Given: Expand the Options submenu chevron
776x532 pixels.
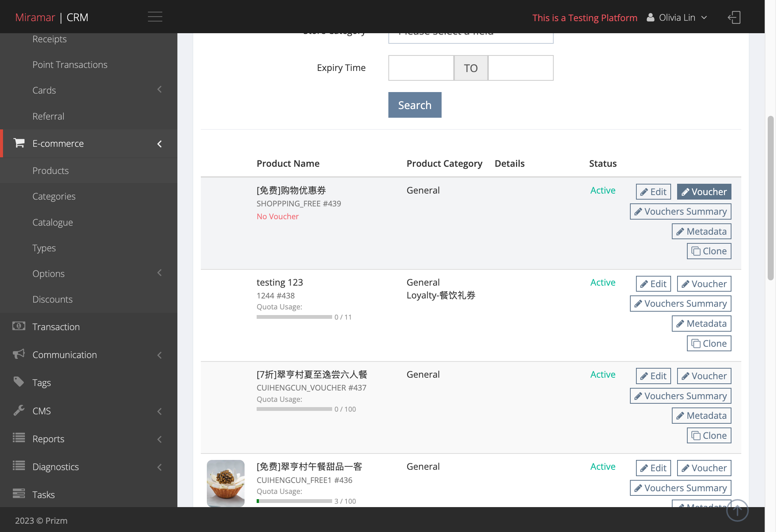Looking at the screenshot, I should 160,273.
